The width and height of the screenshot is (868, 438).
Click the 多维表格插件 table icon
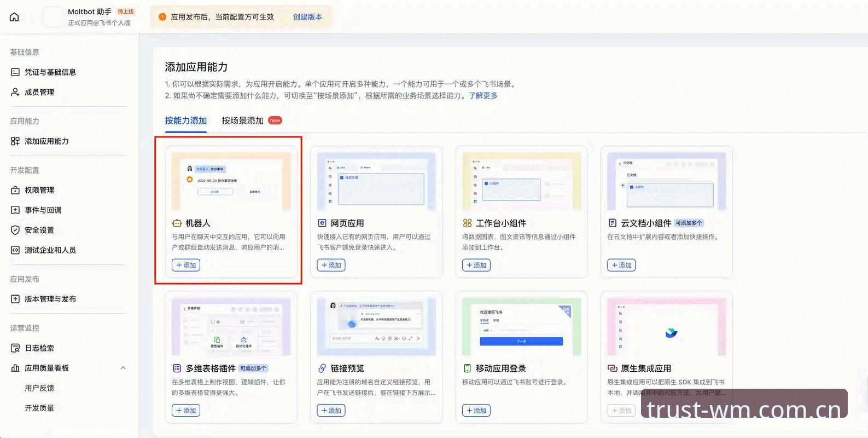tap(177, 368)
